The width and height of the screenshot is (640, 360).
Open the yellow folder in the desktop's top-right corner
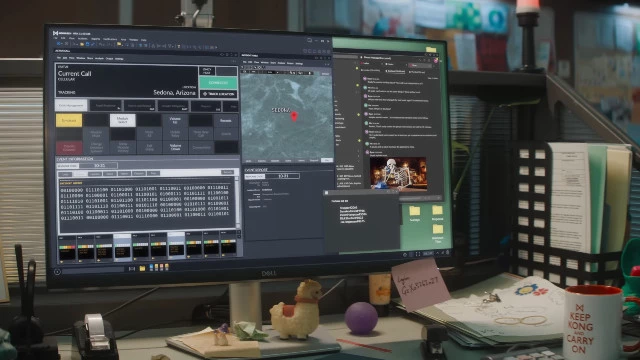[431, 50]
